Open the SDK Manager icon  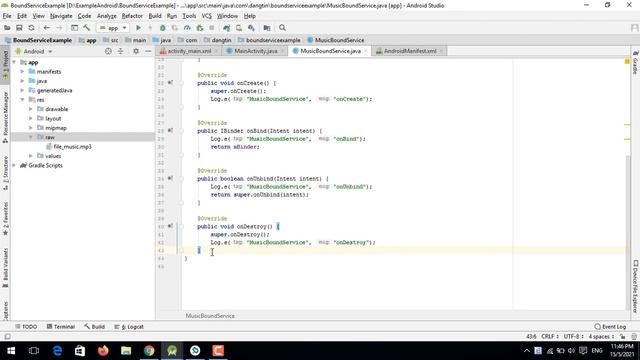(251, 28)
